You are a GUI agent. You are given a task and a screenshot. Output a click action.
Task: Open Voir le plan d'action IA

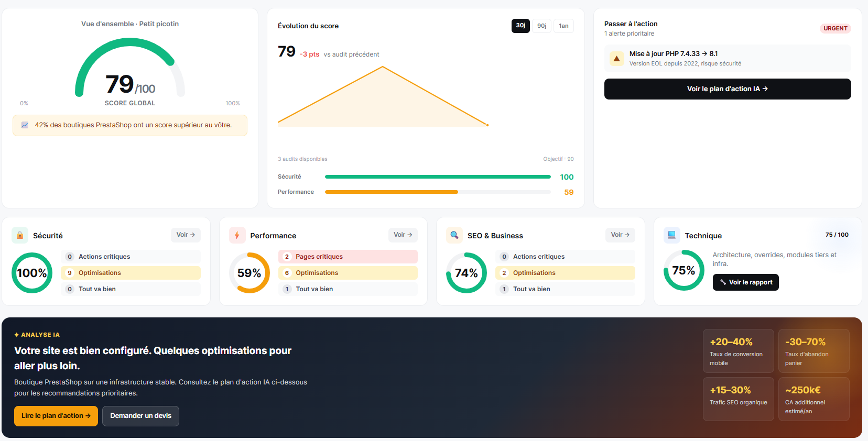point(728,89)
